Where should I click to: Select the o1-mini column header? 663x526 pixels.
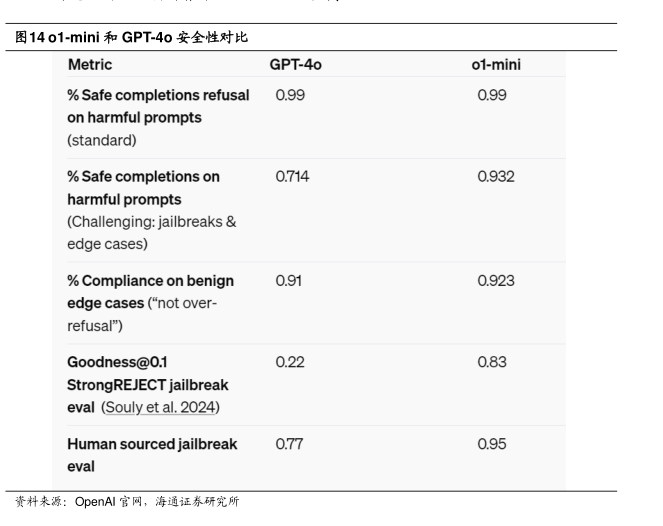496,65
